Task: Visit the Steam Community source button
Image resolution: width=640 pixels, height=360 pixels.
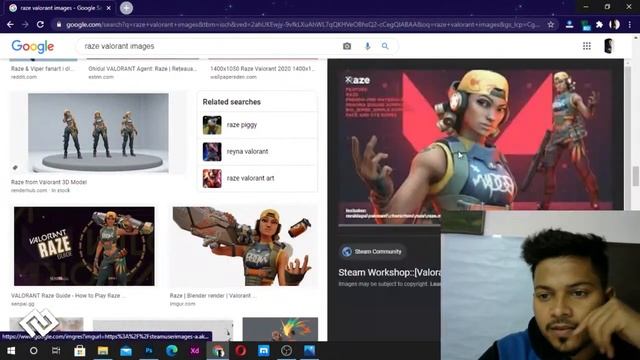Action: 372,251
